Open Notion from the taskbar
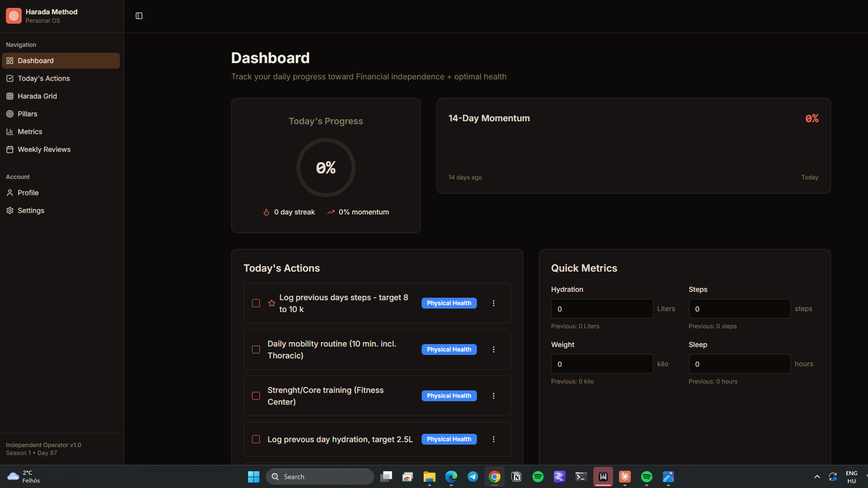The width and height of the screenshot is (868, 488). (x=516, y=477)
